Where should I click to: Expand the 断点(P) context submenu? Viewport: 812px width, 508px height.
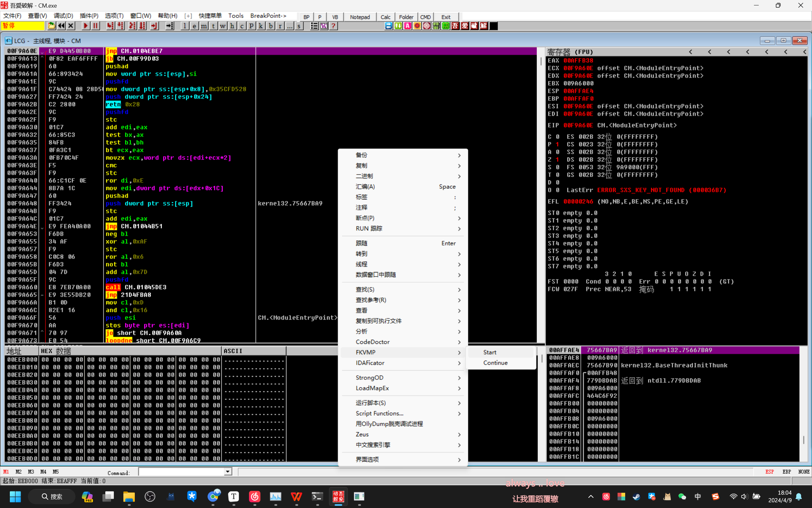[403, 218]
